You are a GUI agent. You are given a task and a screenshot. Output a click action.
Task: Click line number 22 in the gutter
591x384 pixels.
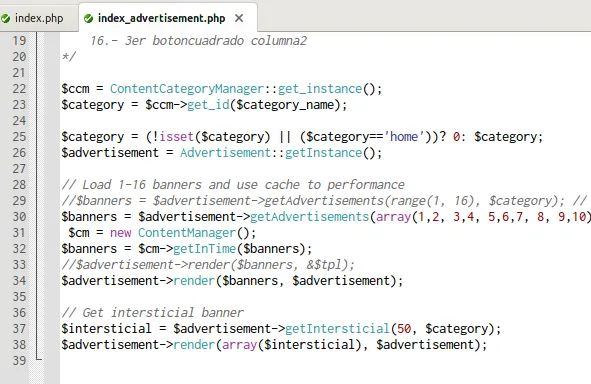point(19,89)
